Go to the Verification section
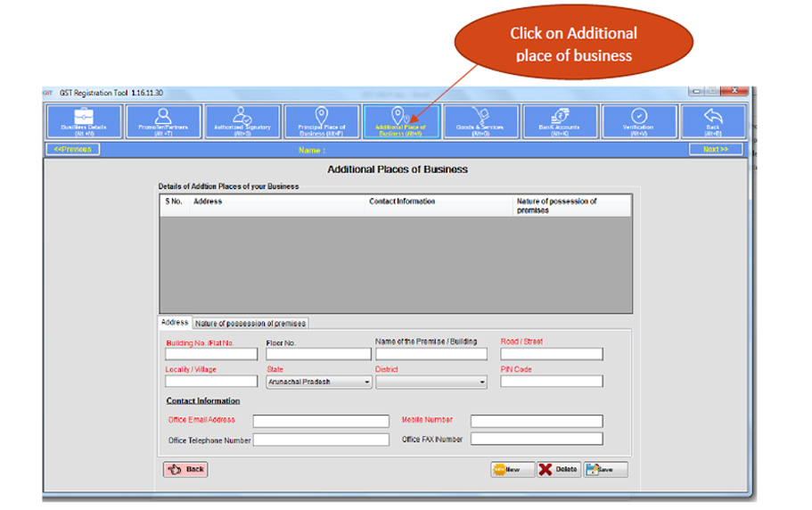 [x=638, y=122]
